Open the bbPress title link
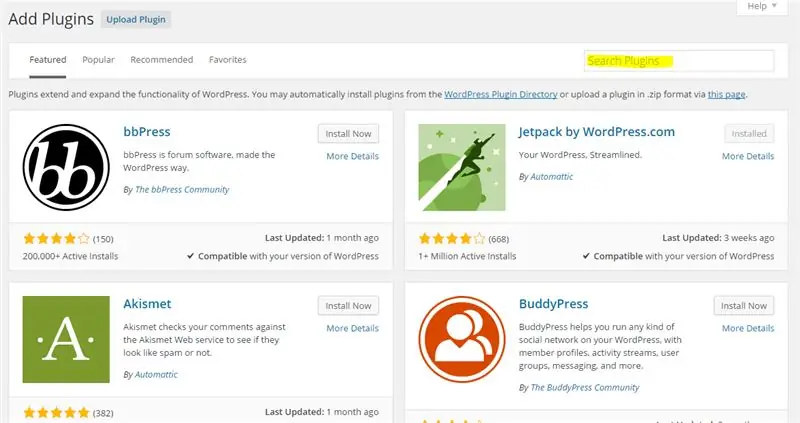The height and width of the screenshot is (423, 800). click(147, 132)
